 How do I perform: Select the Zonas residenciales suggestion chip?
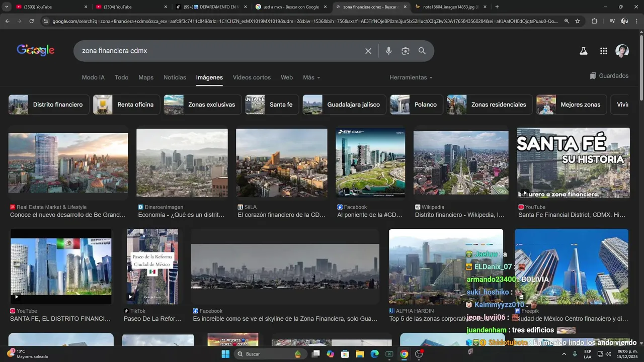click(x=490, y=105)
